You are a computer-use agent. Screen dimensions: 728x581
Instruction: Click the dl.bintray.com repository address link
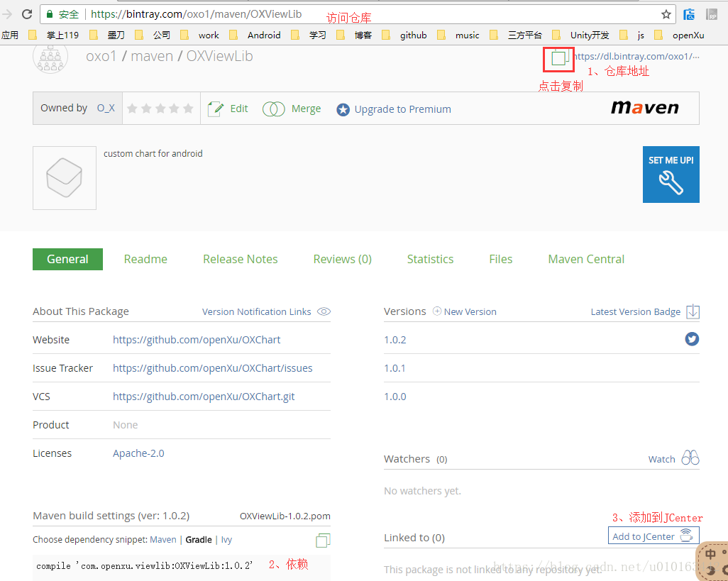tap(636, 57)
